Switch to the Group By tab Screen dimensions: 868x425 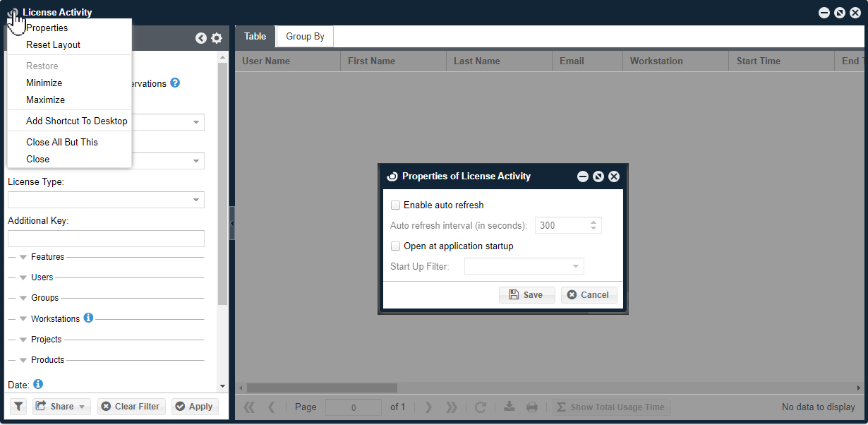point(305,37)
